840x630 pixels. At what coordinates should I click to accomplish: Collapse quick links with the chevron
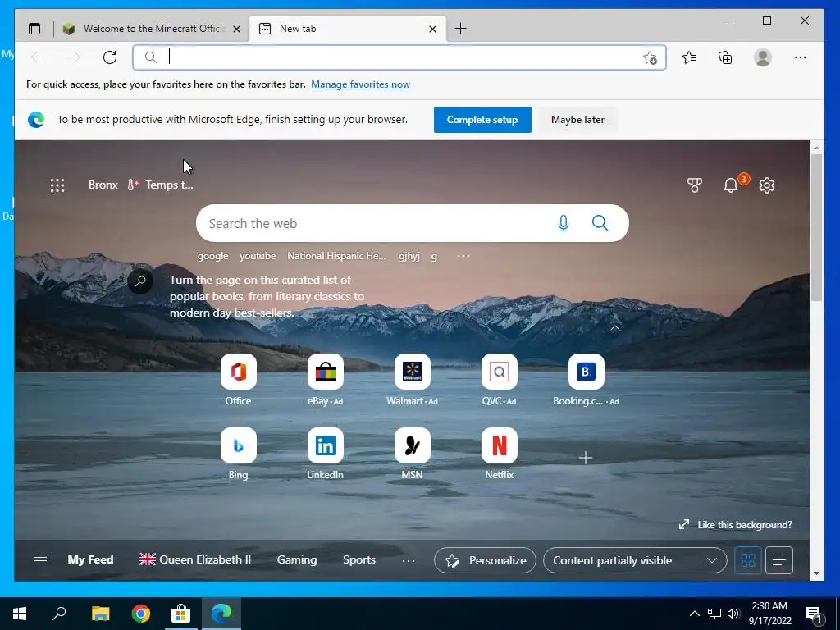click(615, 328)
